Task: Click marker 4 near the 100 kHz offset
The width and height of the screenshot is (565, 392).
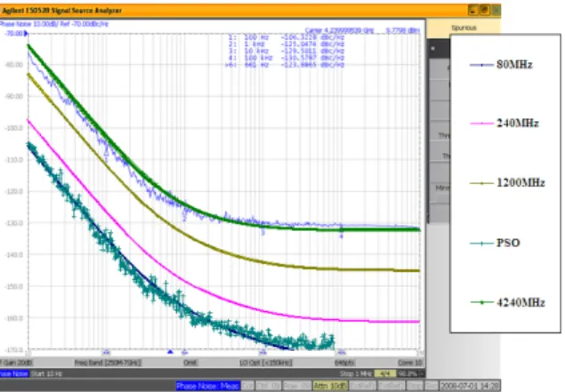Action: (341, 236)
